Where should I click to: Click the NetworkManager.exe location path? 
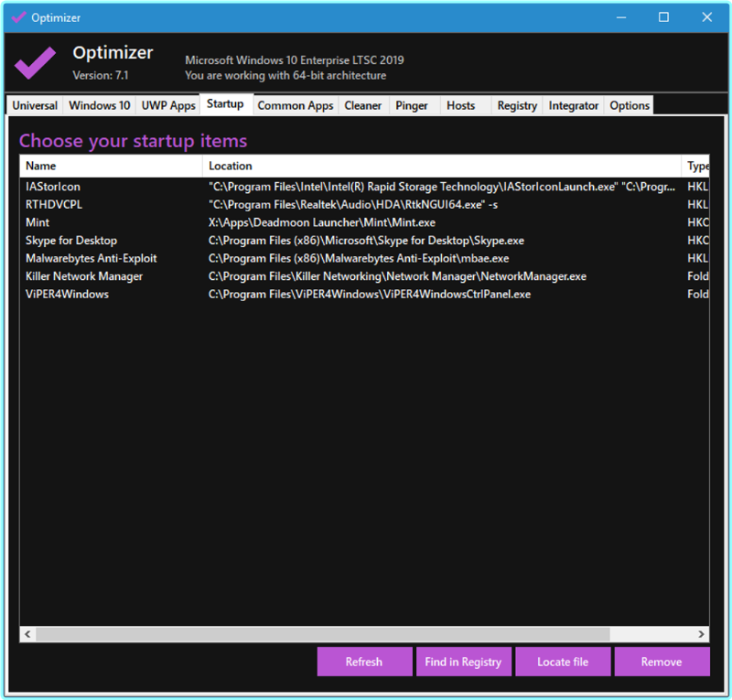tap(397, 276)
